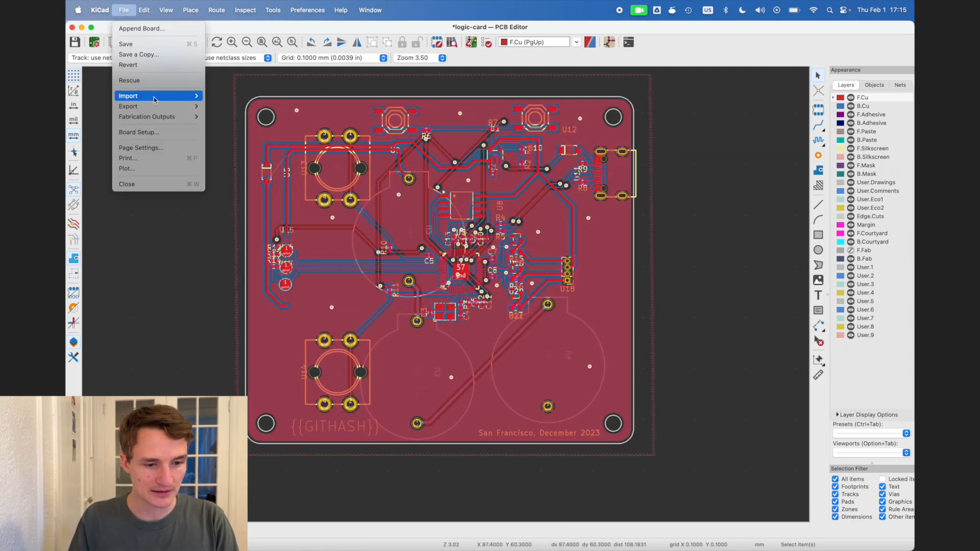Select the Measure ruler tool
Screen dimensions: 980x551
pyautogui.click(x=818, y=375)
